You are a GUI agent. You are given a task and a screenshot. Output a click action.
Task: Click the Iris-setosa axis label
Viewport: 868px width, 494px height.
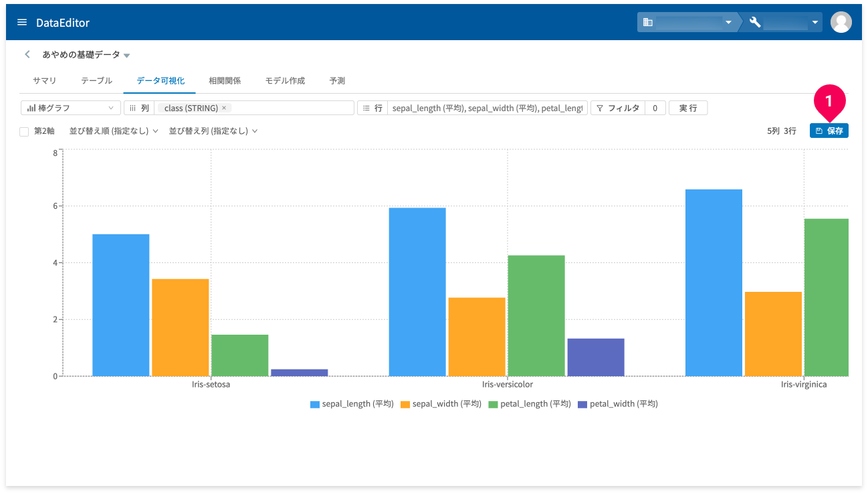(x=211, y=385)
